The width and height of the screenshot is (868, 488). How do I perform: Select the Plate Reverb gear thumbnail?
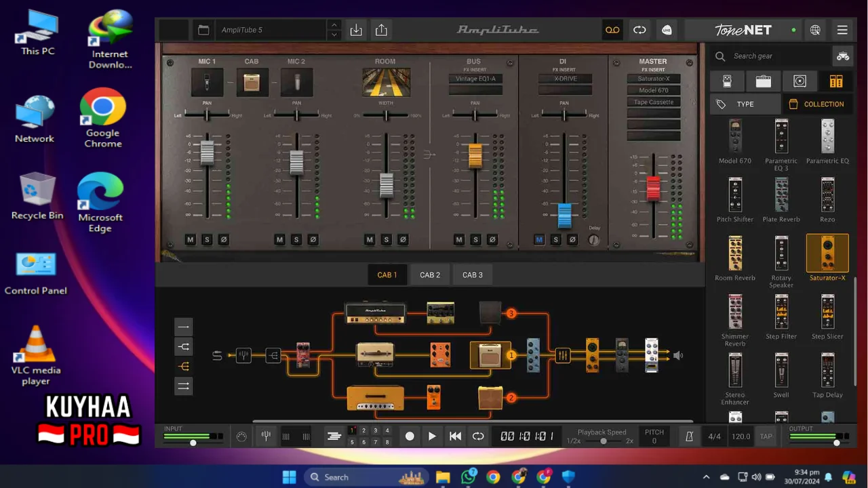coord(781,195)
